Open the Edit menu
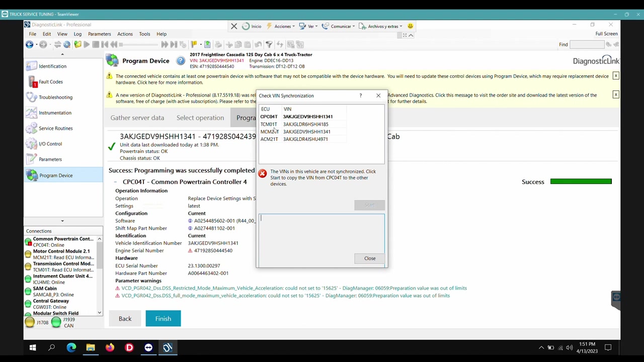Screen dimensions: 644x362 coord(47,34)
